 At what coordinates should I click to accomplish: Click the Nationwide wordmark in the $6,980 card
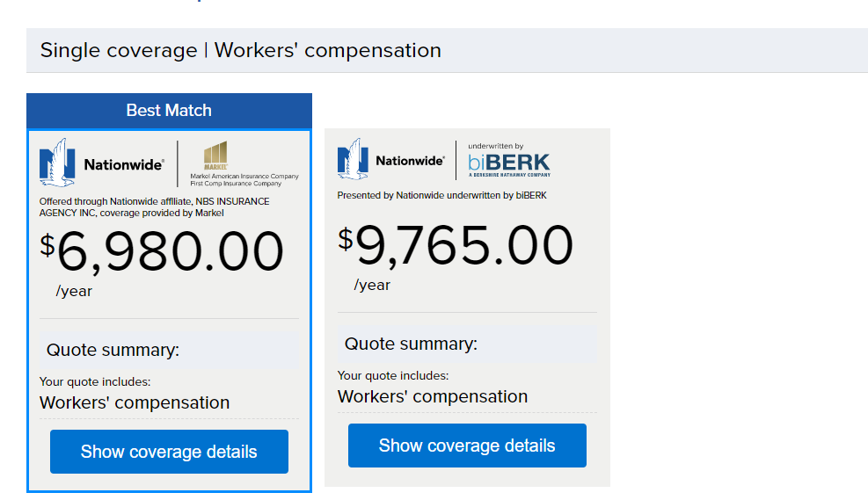123,164
